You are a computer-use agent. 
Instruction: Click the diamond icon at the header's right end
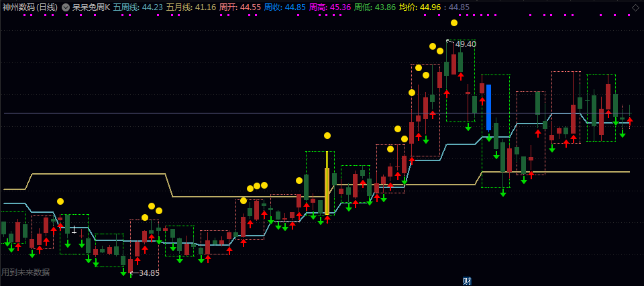click(636, 7)
